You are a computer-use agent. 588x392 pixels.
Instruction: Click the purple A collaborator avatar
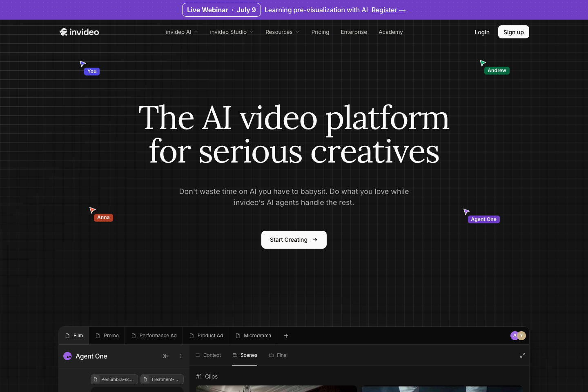514,336
